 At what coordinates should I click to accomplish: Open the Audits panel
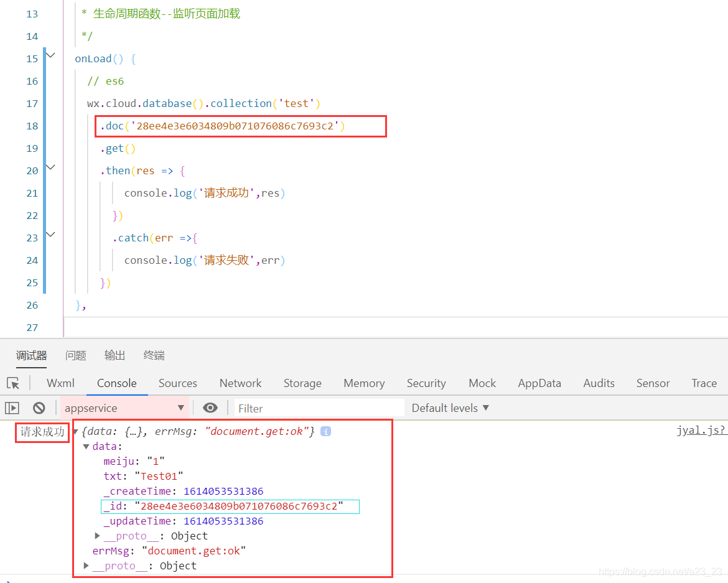click(599, 383)
